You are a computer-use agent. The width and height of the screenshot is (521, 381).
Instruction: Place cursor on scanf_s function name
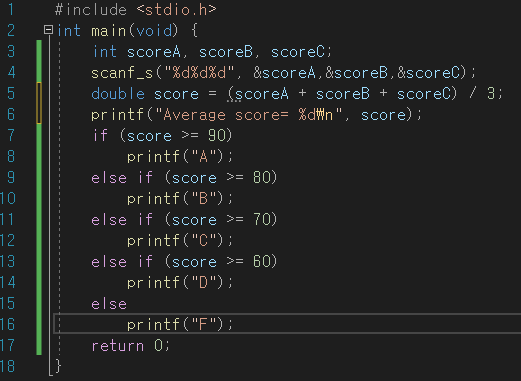122,73
